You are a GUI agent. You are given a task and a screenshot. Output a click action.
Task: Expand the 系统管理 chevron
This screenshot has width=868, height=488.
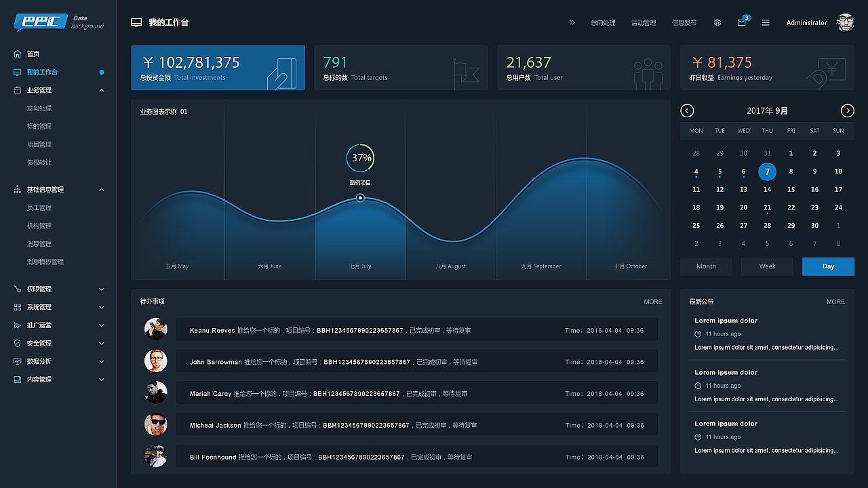tap(102, 307)
